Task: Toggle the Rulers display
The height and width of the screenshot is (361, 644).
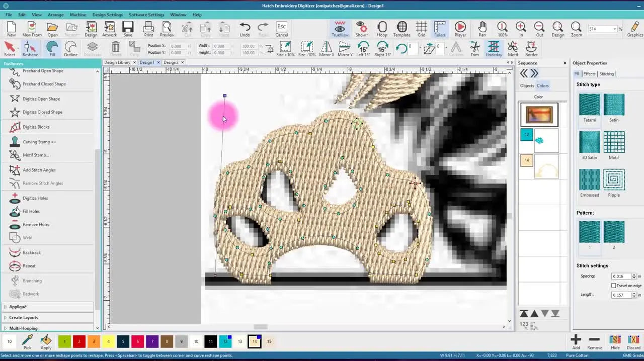Action: 440,29
